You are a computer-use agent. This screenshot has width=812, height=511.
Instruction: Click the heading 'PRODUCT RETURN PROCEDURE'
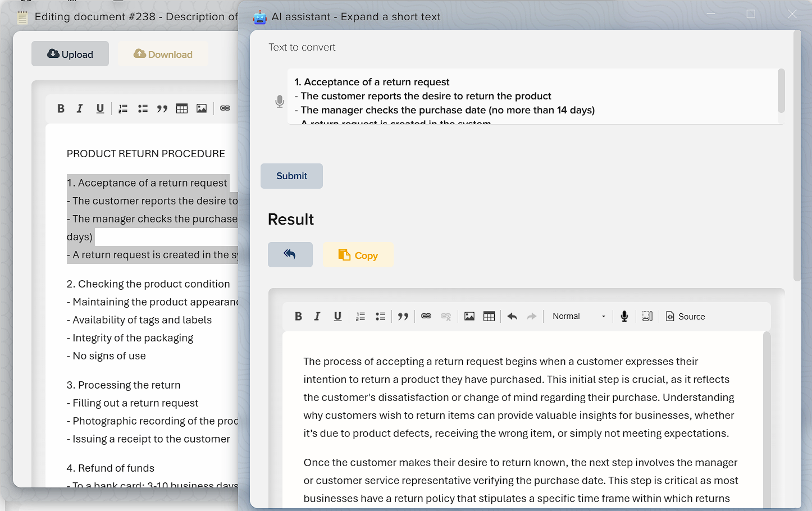point(146,154)
